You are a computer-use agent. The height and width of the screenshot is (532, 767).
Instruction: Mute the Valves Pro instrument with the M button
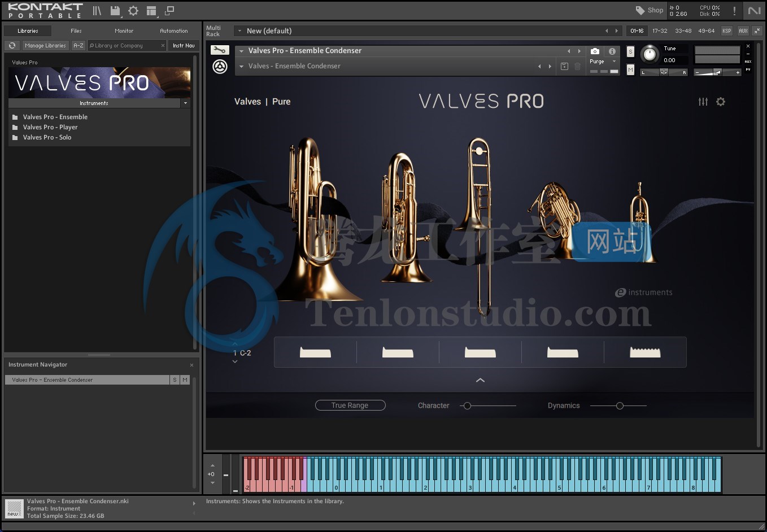coord(630,70)
